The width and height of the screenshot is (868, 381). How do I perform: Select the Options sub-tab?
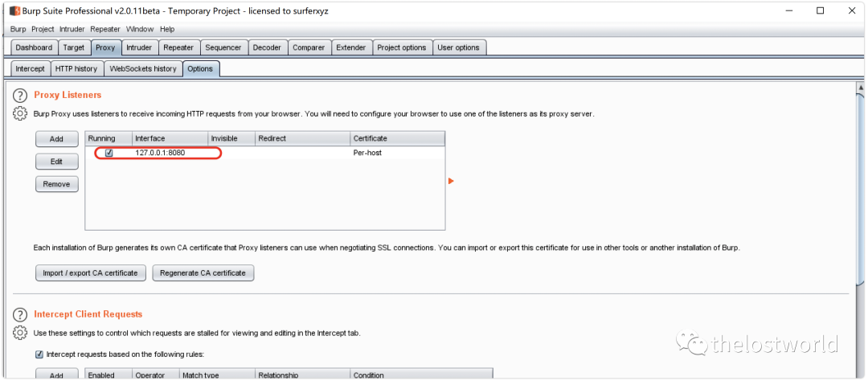(200, 68)
